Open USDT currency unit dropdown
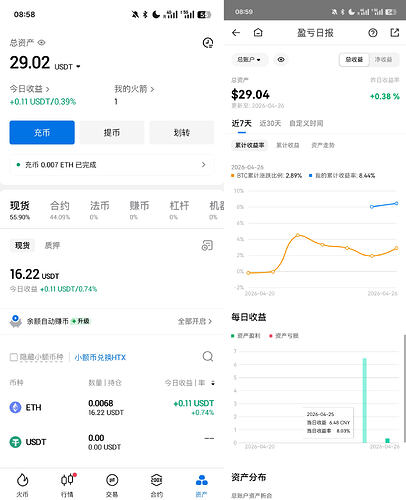The image size is (406, 500). (67, 67)
